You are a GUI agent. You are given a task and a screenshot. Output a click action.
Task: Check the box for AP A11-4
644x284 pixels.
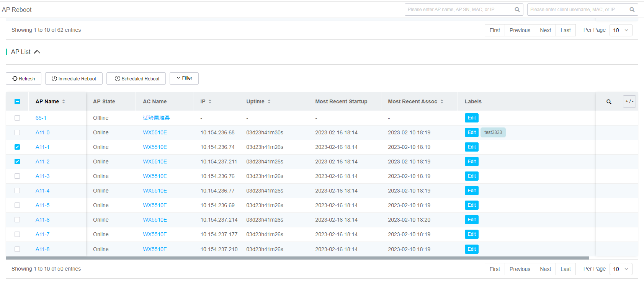tap(17, 191)
